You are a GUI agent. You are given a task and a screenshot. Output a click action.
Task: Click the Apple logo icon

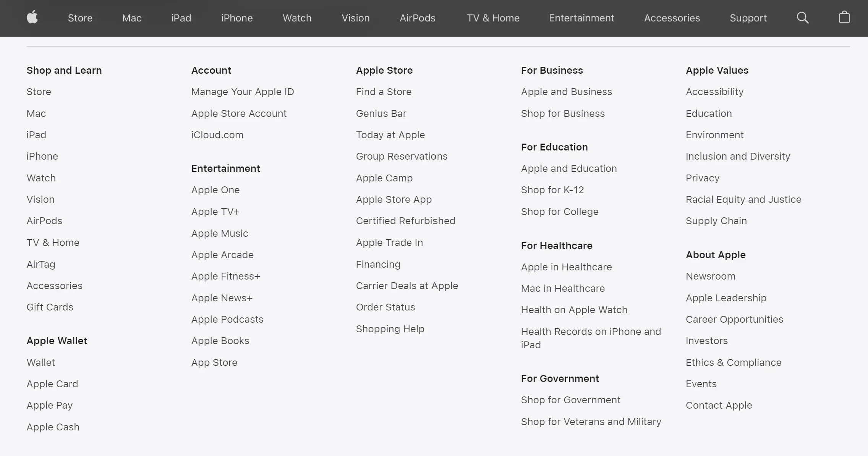click(32, 18)
